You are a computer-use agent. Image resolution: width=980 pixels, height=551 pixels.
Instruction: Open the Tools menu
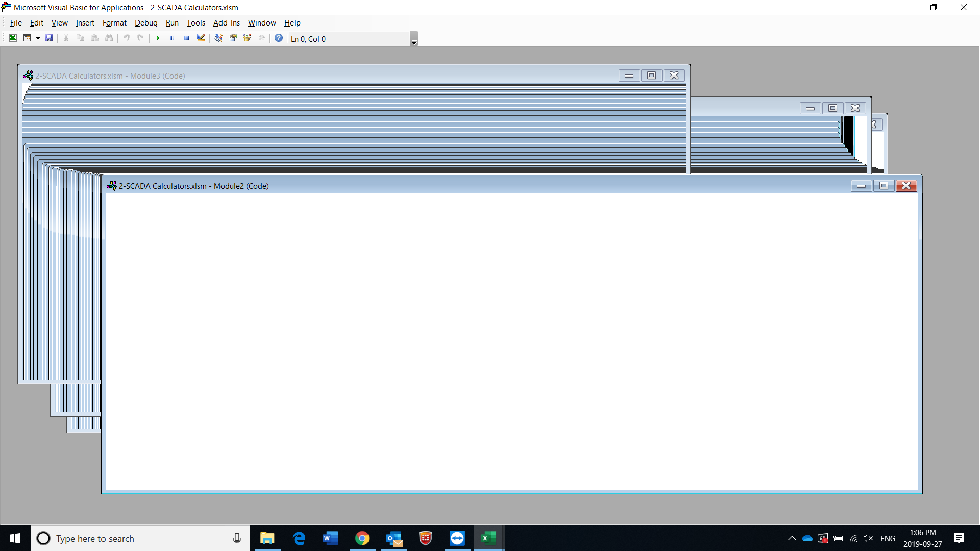195,23
